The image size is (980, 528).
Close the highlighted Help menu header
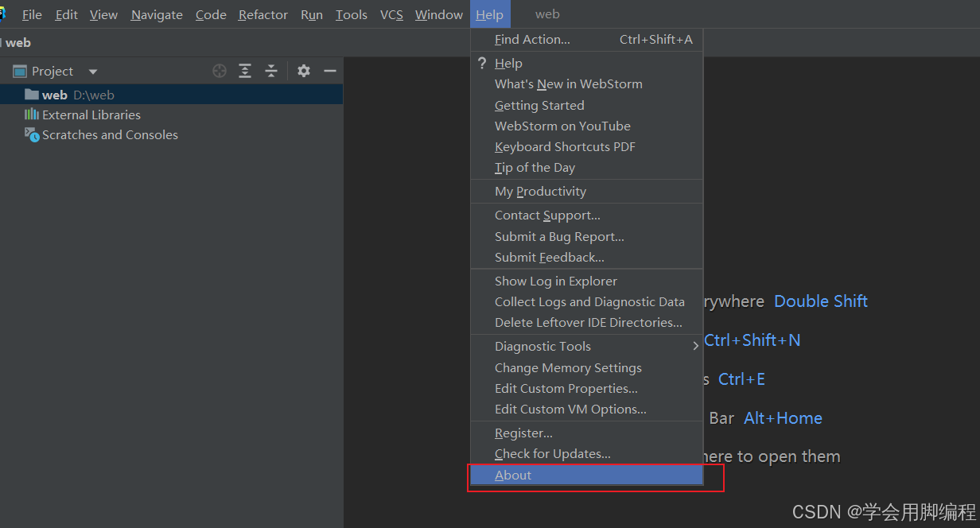click(x=490, y=14)
